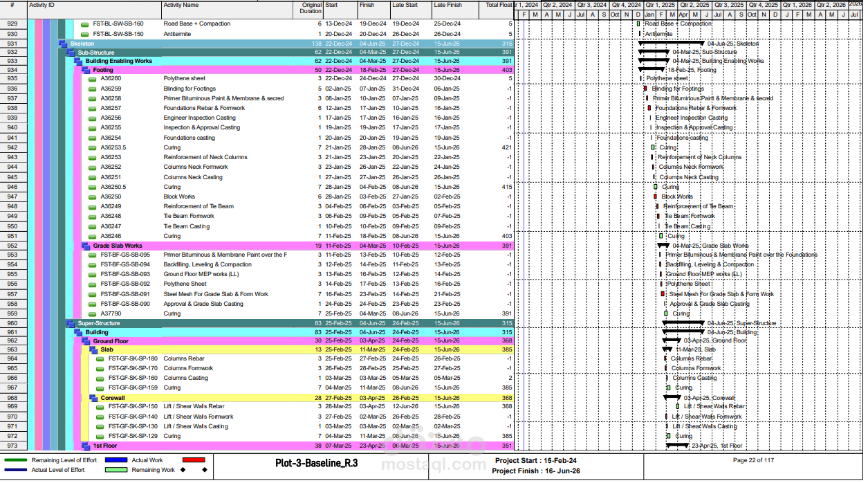Click activity icon beside A37790
The image size is (868, 483).
[x=93, y=313]
